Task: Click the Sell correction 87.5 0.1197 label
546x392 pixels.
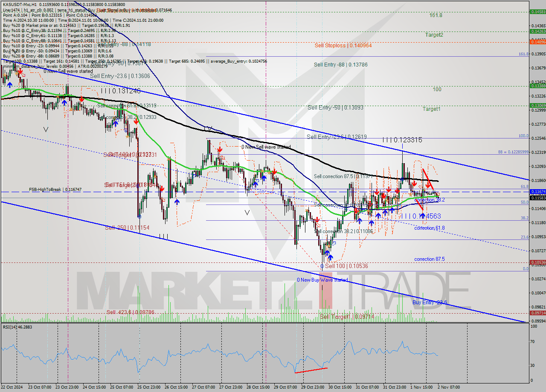Action: tap(344, 176)
